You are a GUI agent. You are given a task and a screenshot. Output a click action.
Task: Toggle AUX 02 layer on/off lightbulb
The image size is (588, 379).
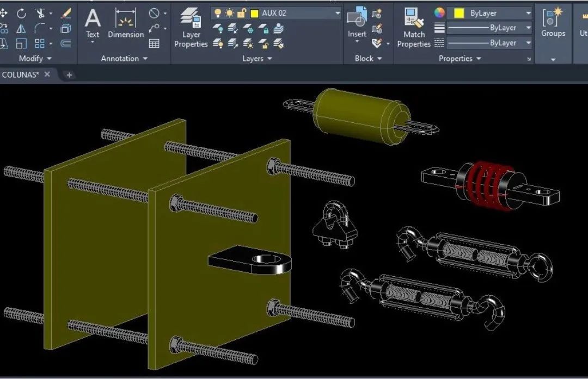pos(217,13)
